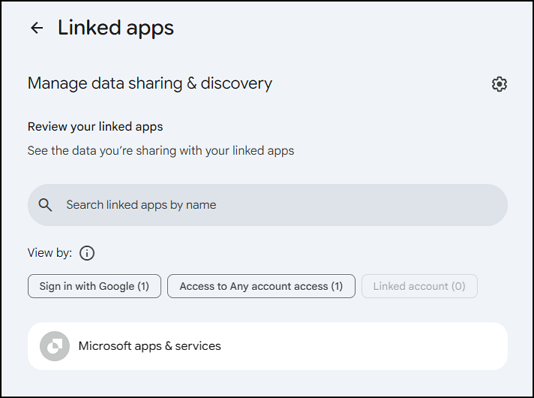Open the Microsoft apps & services entry

(267, 346)
